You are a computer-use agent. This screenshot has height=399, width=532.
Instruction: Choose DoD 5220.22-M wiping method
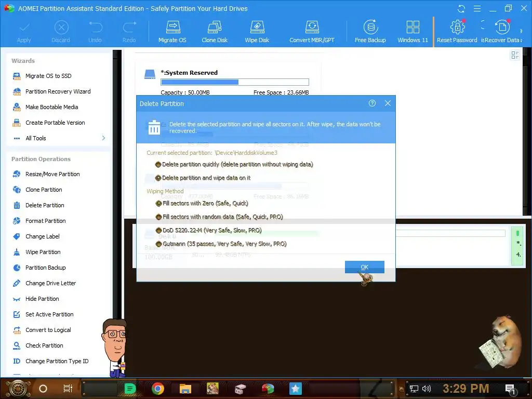[158, 230]
